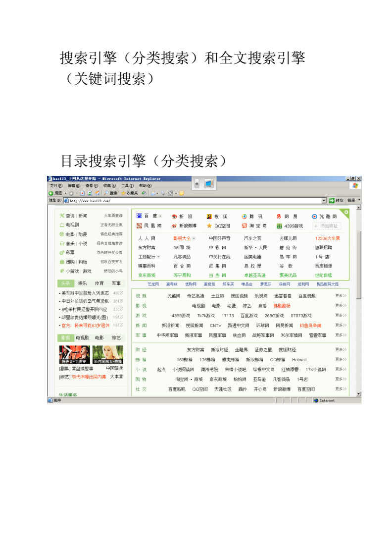392x555 pixels.
Task: Open the address bar history dropdown
Action: pyautogui.click(x=324, y=200)
